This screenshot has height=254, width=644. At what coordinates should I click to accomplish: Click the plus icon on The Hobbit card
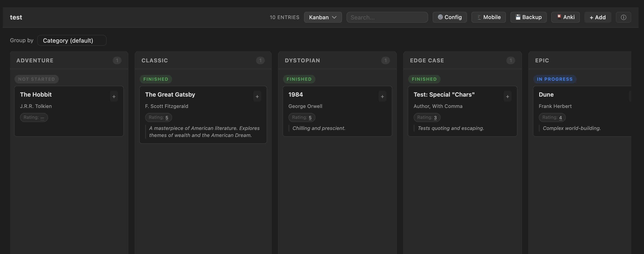coord(114,97)
